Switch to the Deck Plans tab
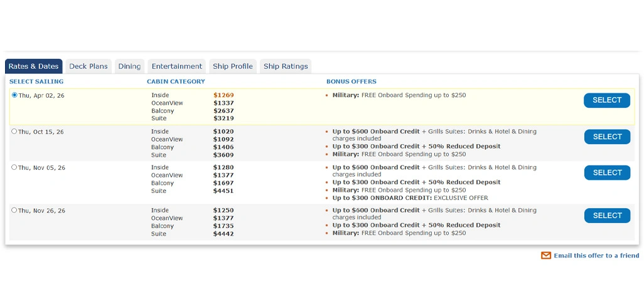The image size is (644, 292). click(89, 66)
